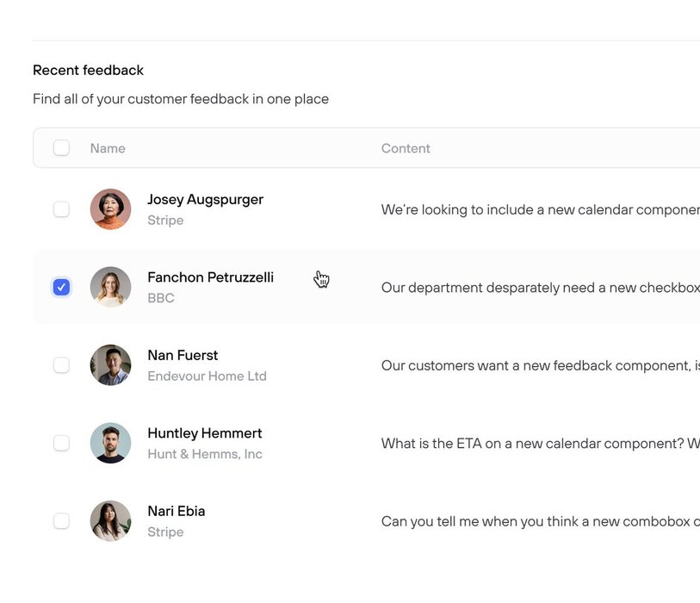This screenshot has height=603, width=700.
Task: Uncheck the Fanchon Petruzzelli row checkbox
Action: [61, 287]
